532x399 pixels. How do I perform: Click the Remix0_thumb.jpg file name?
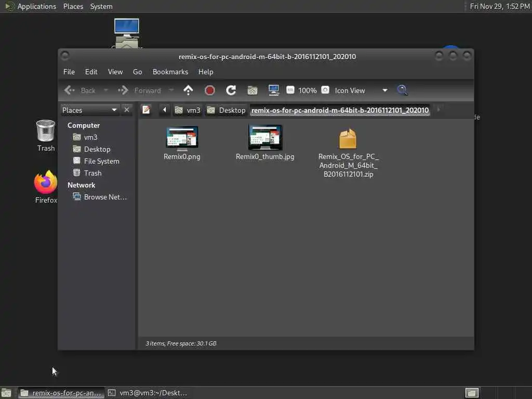265,157
